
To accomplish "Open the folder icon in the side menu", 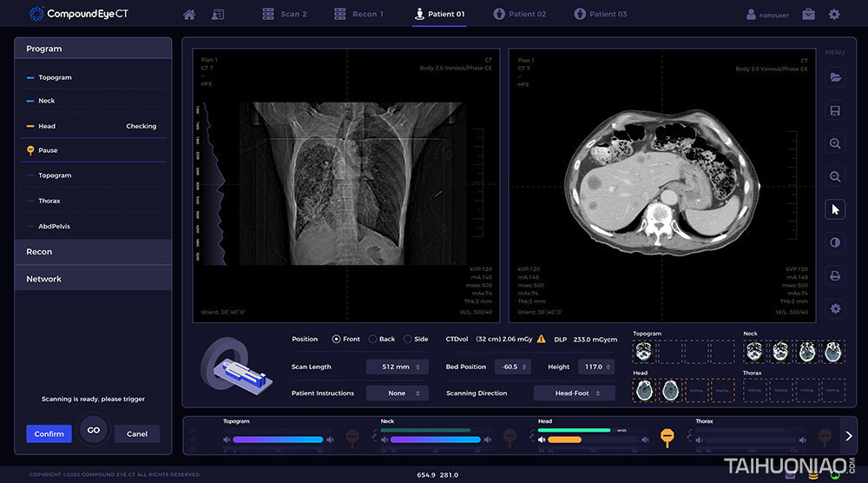I will (835, 77).
